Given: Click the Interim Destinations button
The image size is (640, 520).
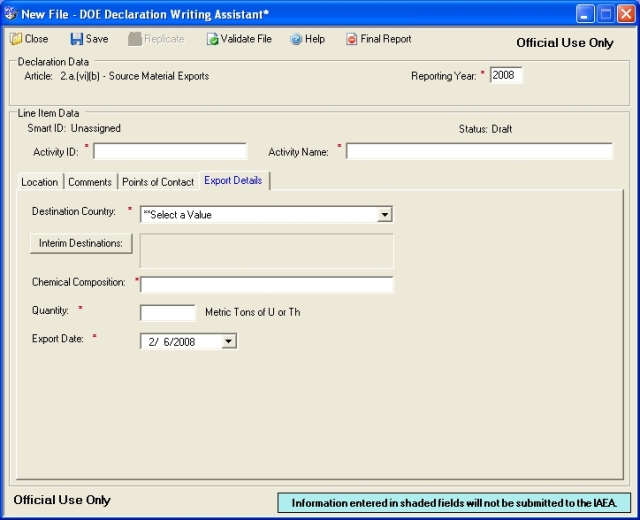Looking at the screenshot, I should [81, 243].
